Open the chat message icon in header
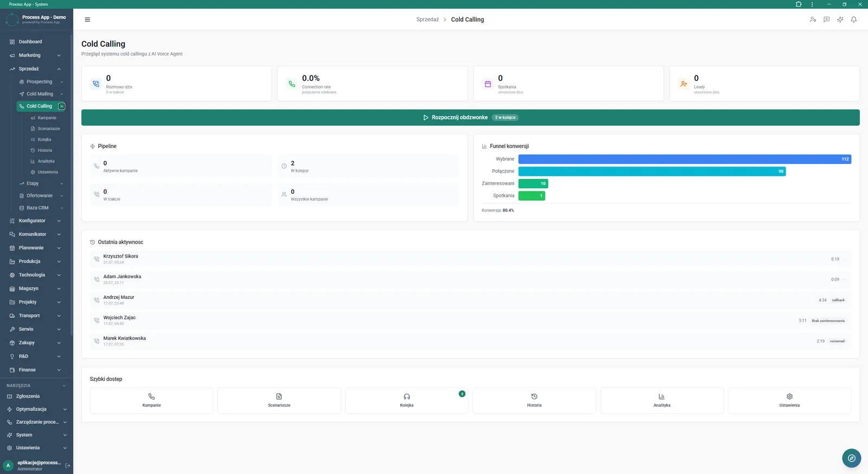868x474 pixels. tap(826, 20)
